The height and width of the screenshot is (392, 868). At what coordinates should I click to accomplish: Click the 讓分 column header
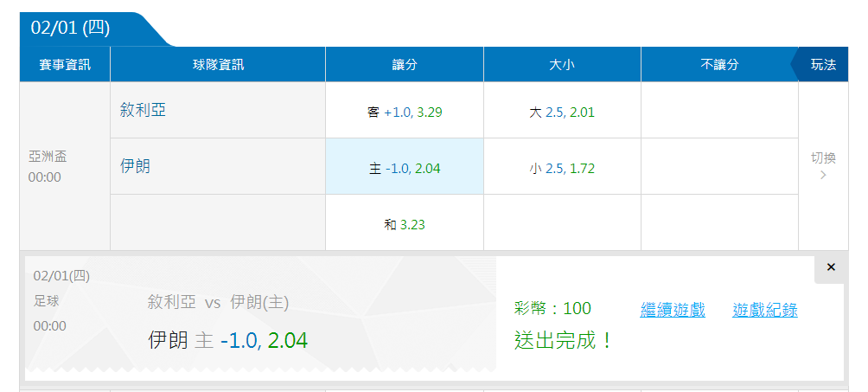[405, 64]
